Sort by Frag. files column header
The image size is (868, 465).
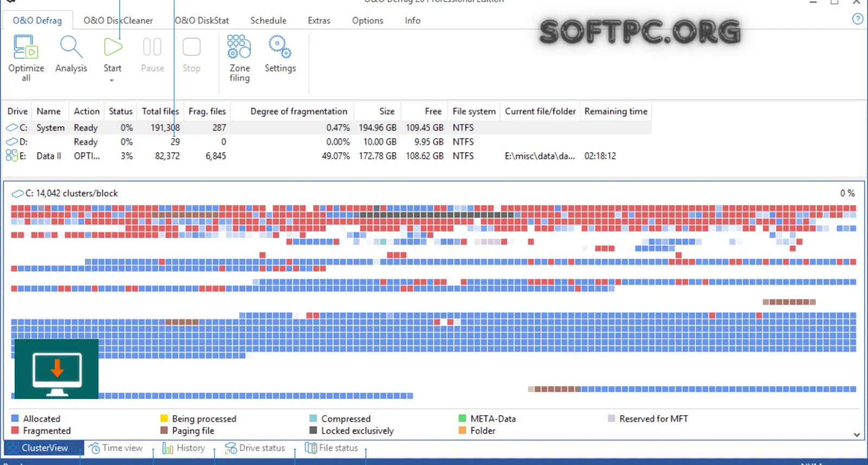(207, 111)
